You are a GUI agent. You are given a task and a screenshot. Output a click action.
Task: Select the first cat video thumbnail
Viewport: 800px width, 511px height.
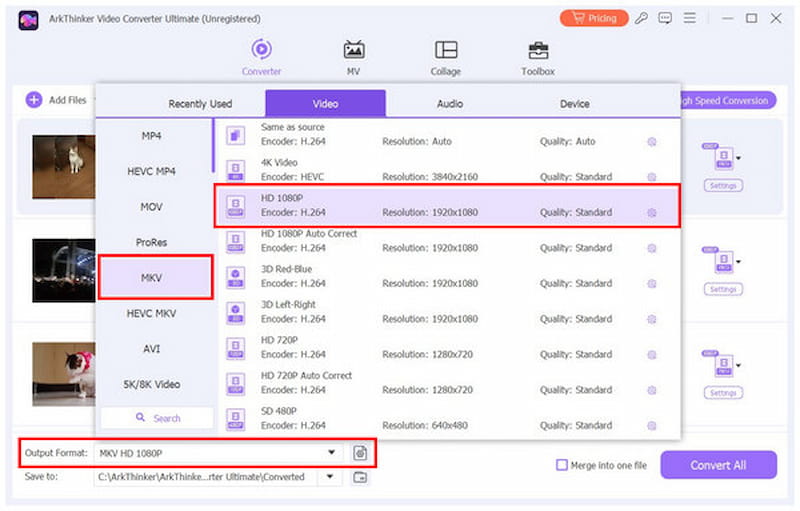64,167
